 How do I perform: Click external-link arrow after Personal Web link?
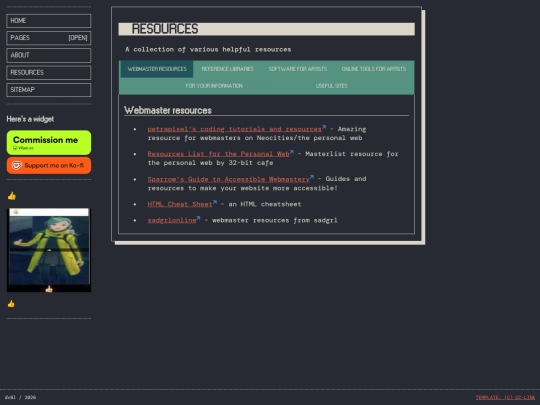[292, 152]
